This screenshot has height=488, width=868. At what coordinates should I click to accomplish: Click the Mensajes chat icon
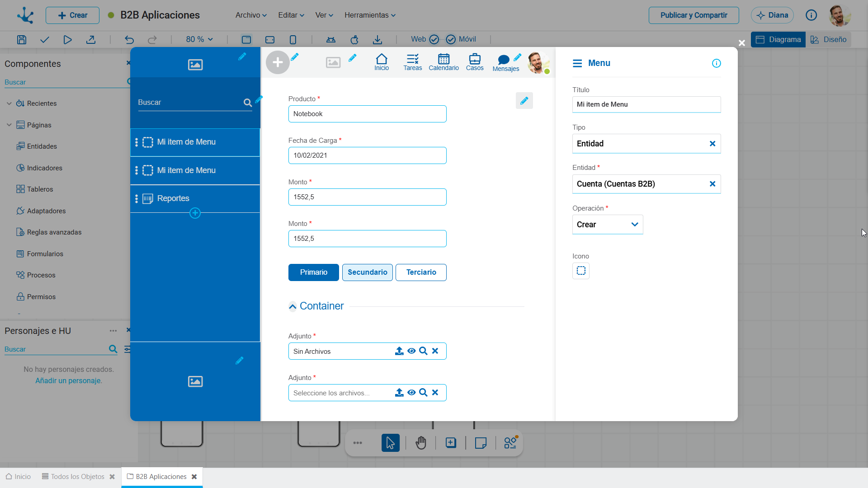point(506,63)
